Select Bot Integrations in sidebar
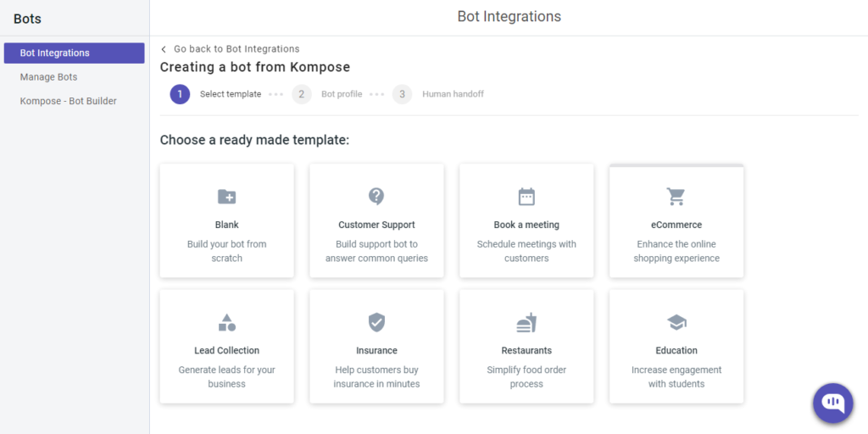 coord(75,53)
